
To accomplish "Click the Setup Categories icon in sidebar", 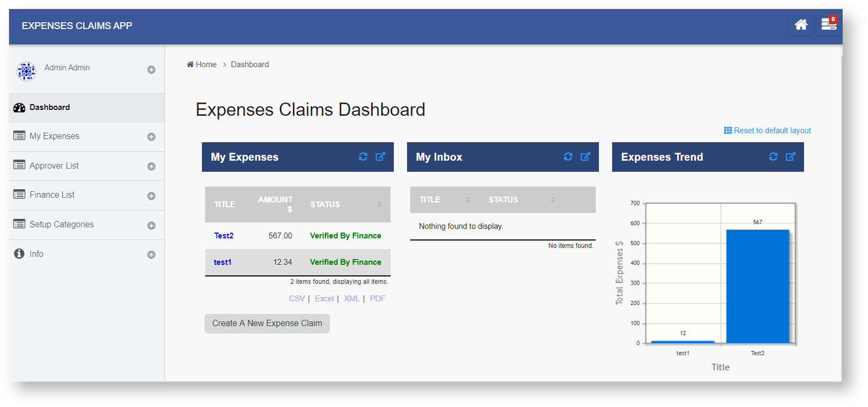I will point(20,224).
